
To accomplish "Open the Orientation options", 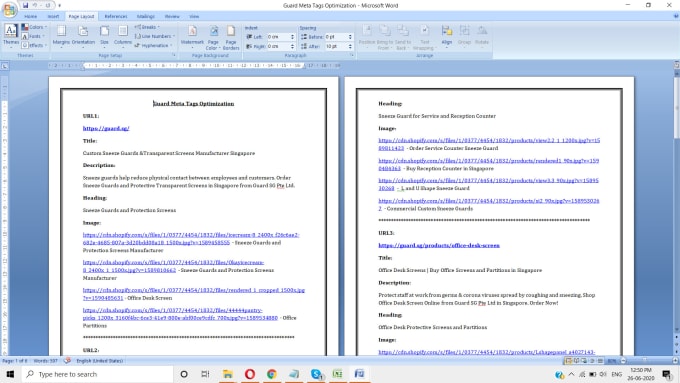I will (x=83, y=36).
